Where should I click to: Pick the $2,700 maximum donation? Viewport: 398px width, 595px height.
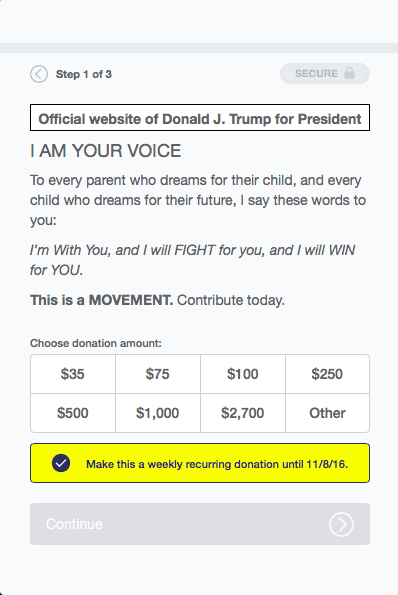tap(243, 413)
